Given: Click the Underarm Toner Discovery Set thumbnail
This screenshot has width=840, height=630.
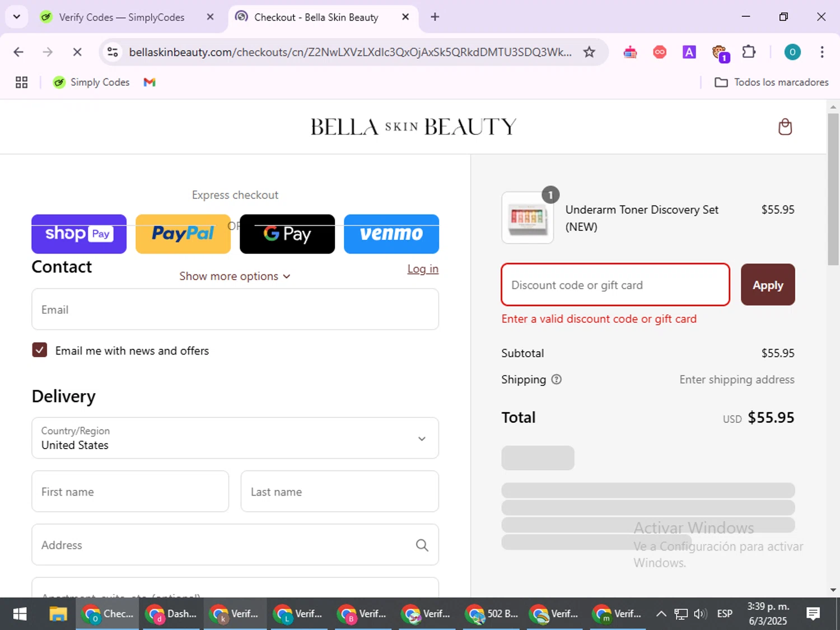Looking at the screenshot, I should click(528, 217).
